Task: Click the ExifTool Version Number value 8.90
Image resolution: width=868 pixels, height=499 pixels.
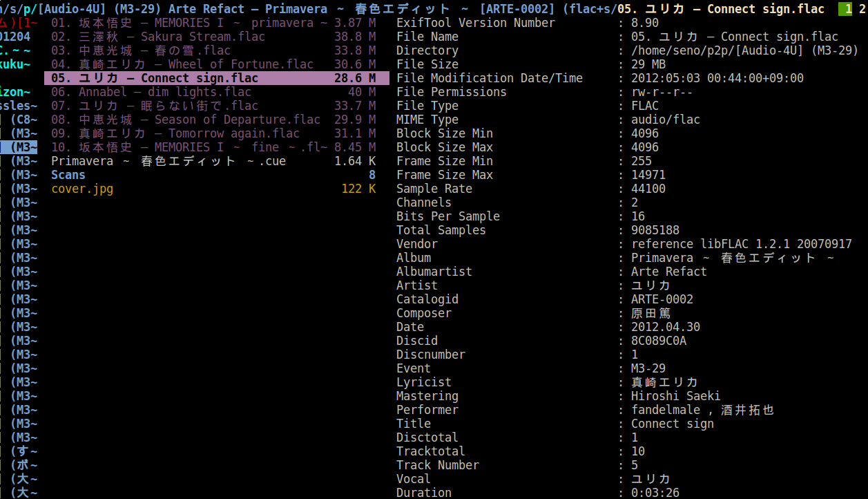Action: point(645,23)
